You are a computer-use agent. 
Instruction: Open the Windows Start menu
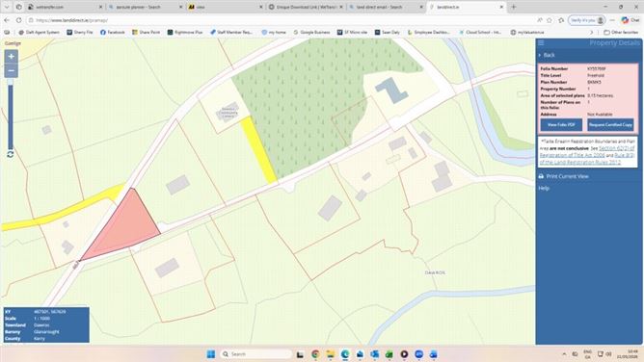coord(211,353)
